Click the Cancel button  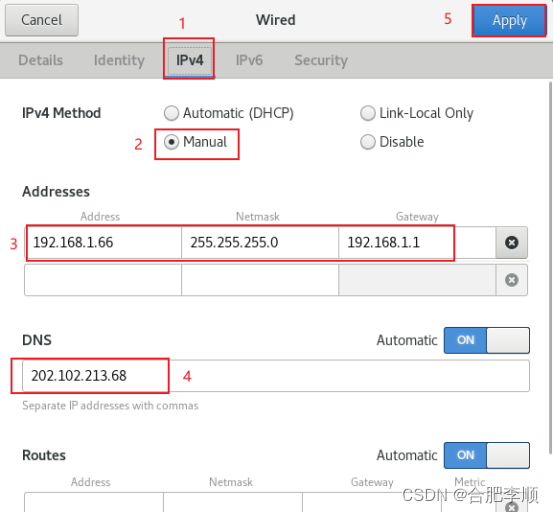42,20
